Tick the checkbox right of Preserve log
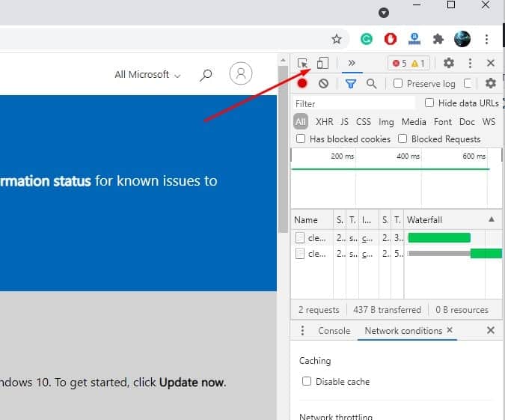 tap(468, 83)
